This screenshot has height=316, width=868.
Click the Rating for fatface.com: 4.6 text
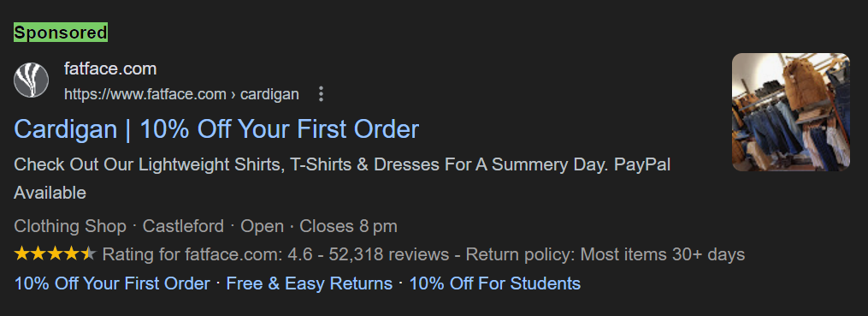click(207, 254)
